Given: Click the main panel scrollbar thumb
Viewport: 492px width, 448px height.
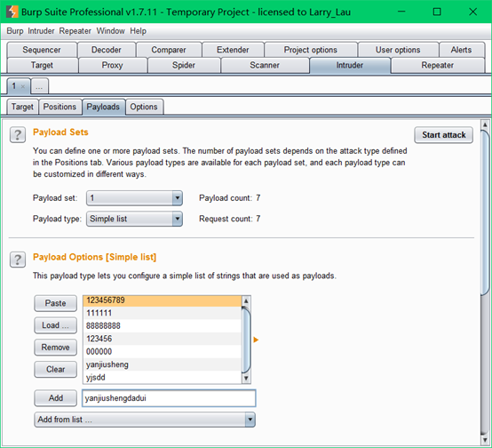Looking at the screenshot, I should [x=485, y=212].
